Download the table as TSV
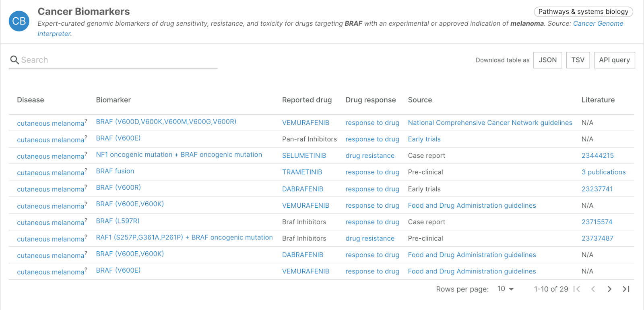Screen dimensions: 644x310 (578, 60)
